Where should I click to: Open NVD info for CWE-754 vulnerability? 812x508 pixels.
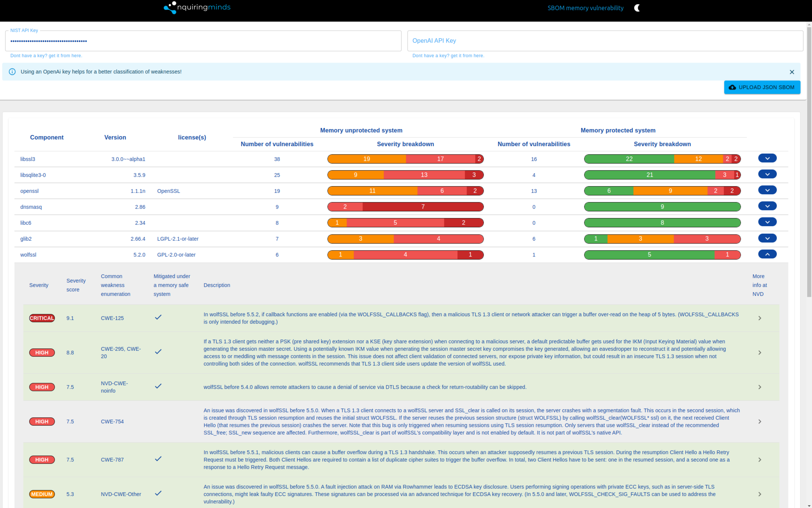point(760,422)
